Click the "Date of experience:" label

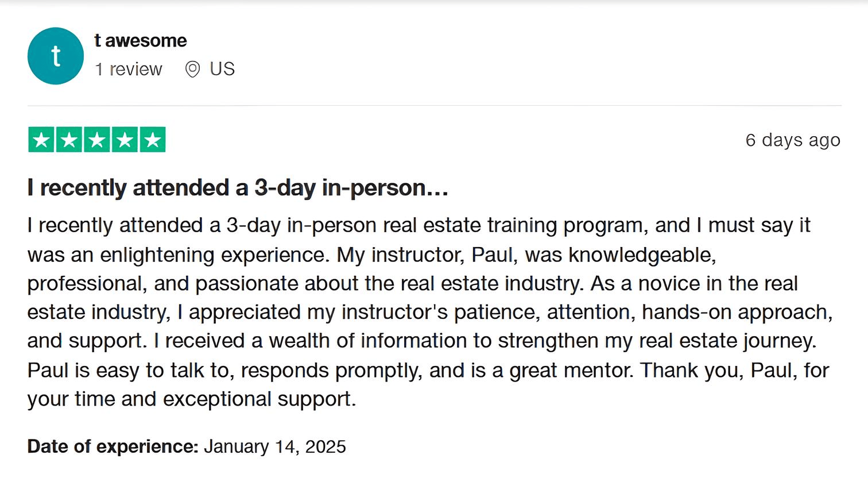pos(113,446)
